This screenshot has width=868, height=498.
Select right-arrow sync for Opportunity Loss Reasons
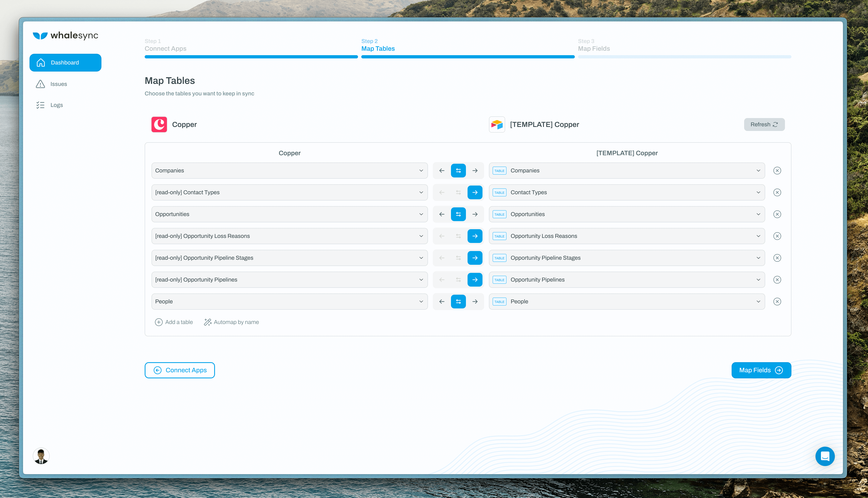pos(475,236)
